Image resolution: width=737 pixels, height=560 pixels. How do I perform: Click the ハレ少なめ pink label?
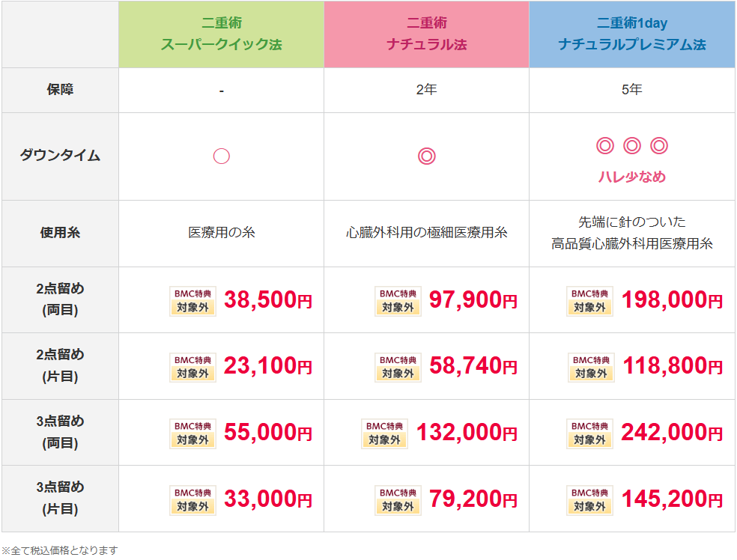[x=631, y=177]
